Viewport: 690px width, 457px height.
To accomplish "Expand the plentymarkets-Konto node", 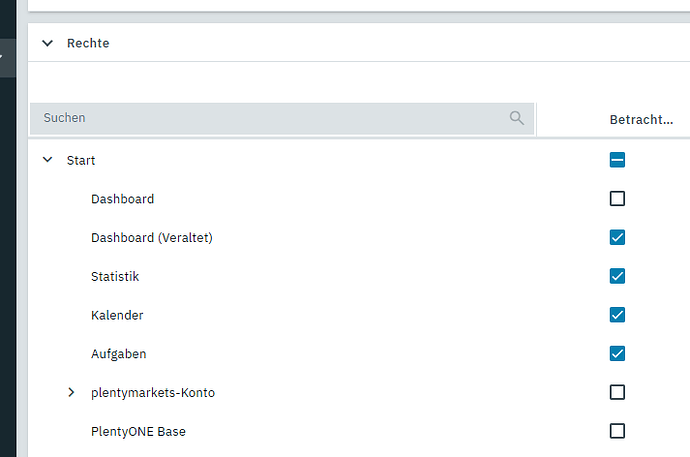I will (x=71, y=392).
